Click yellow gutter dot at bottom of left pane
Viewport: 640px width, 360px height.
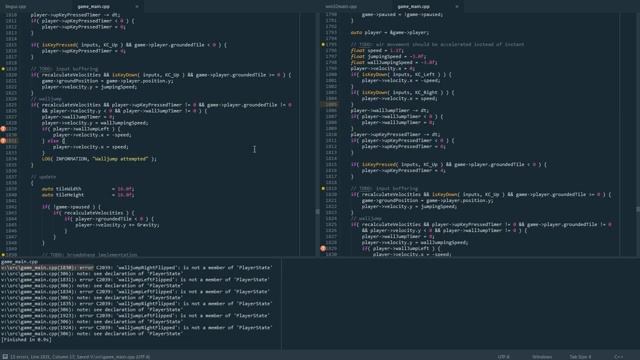(x=3, y=254)
